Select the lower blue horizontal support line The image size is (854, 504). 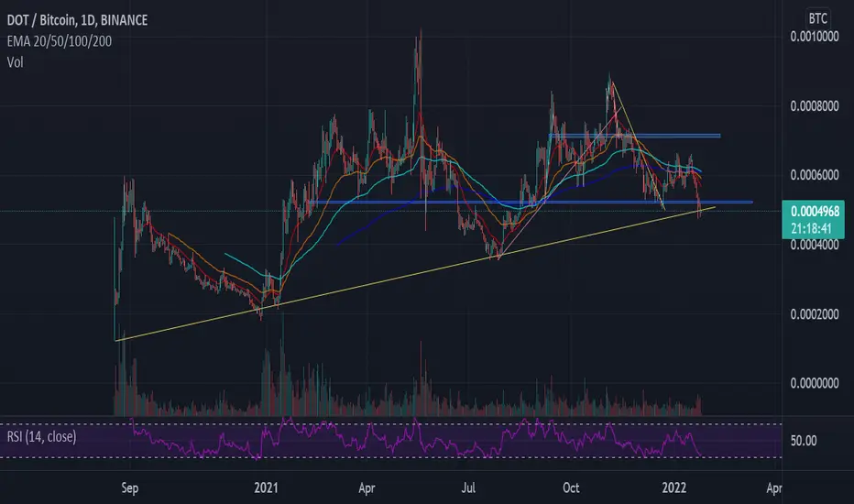point(533,203)
